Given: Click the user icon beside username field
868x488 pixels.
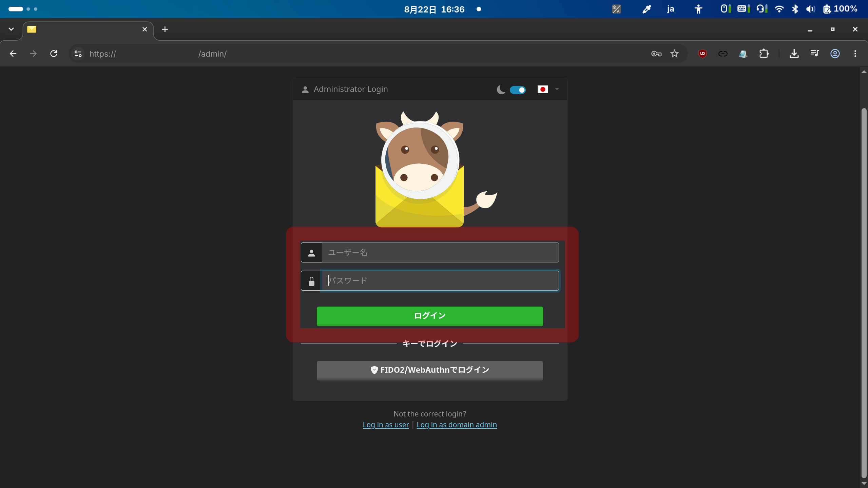Looking at the screenshot, I should pyautogui.click(x=311, y=253).
